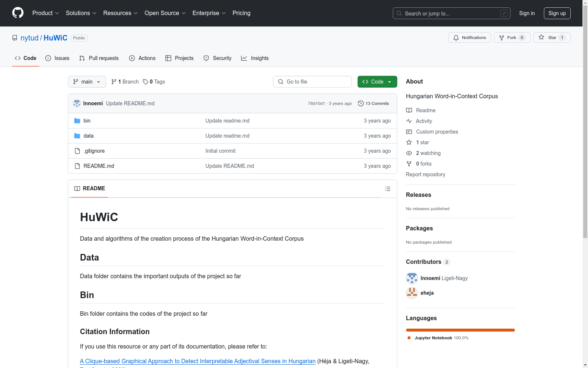588x368 pixels.
Task: Click the book icon beside Readme
Action: (409, 110)
